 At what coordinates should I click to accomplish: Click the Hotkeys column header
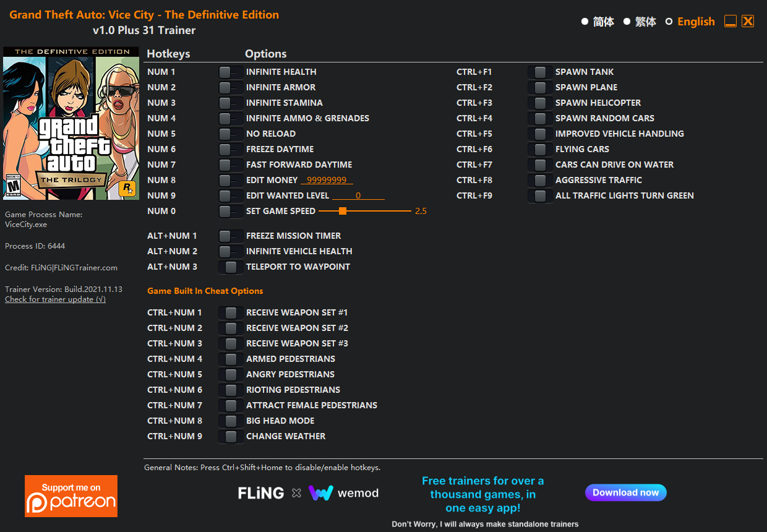pos(168,54)
